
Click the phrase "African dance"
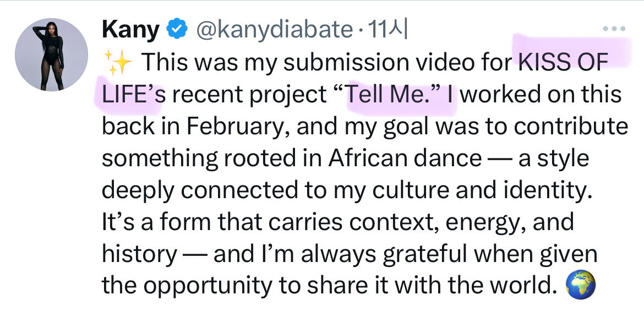pos(405,159)
